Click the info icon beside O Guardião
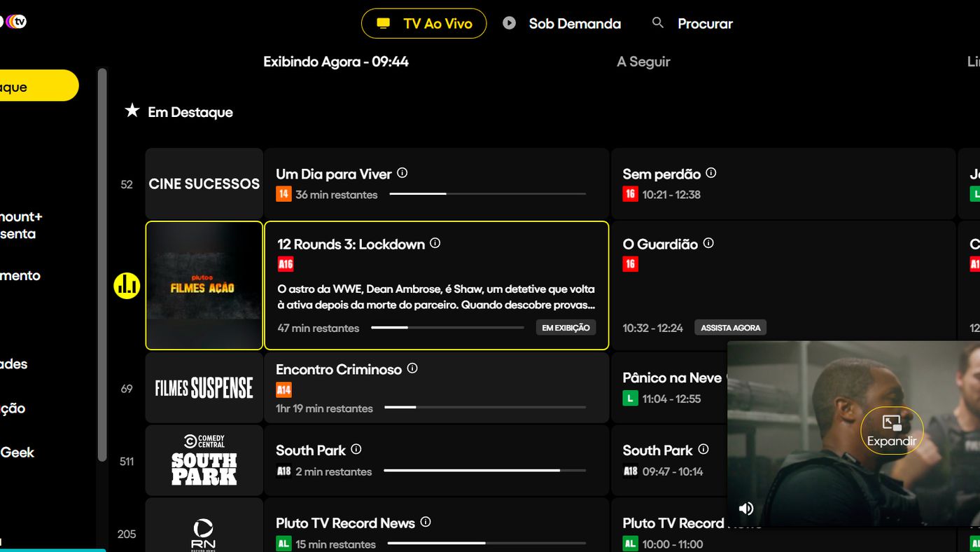The height and width of the screenshot is (552, 980). click(x=708, y=243)
